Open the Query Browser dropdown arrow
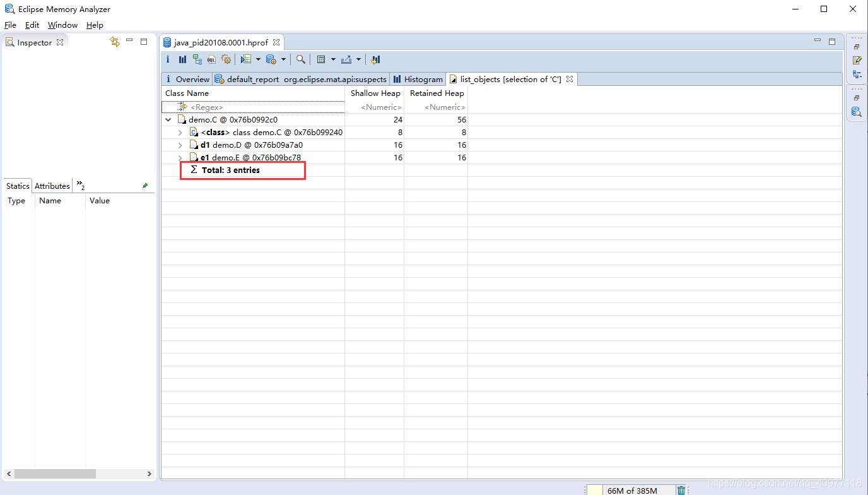The image size is (868, 495). [283, 59]
